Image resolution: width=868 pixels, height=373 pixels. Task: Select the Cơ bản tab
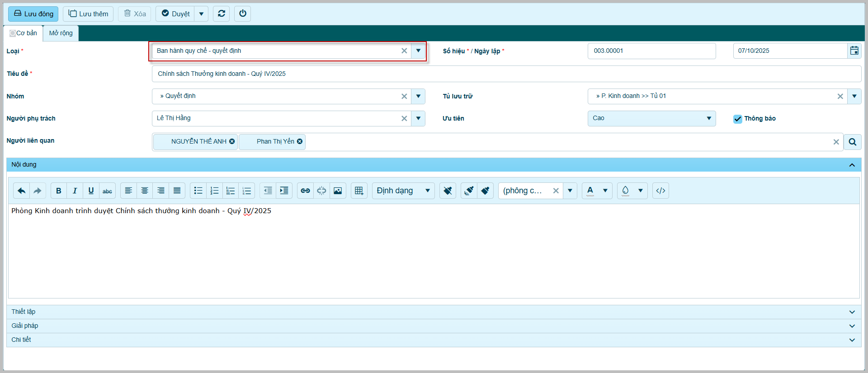[24, 33]
